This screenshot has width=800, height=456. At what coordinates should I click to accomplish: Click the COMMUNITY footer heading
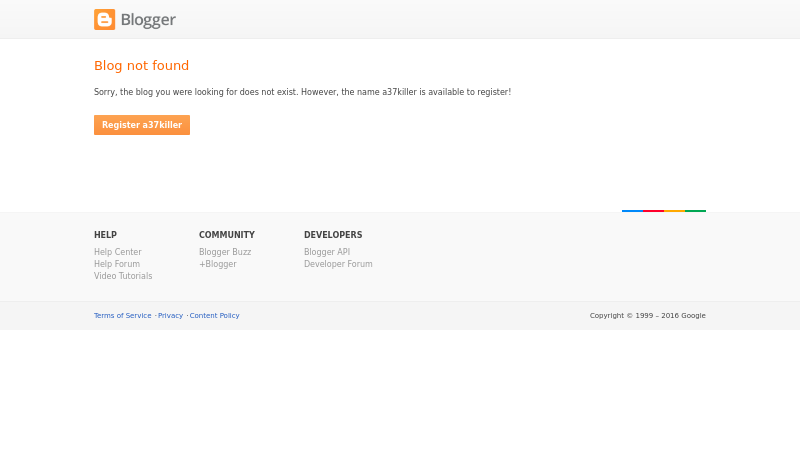[227, 235]
